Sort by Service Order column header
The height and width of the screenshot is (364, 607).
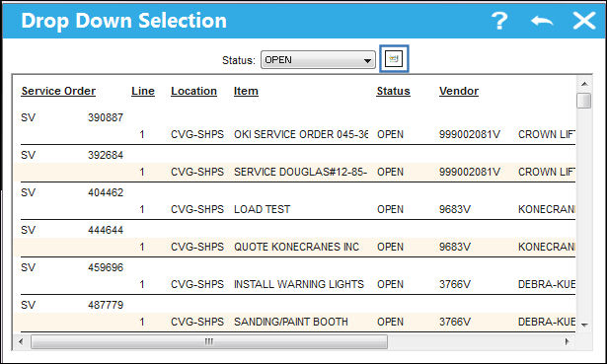[x=58, y=91]
